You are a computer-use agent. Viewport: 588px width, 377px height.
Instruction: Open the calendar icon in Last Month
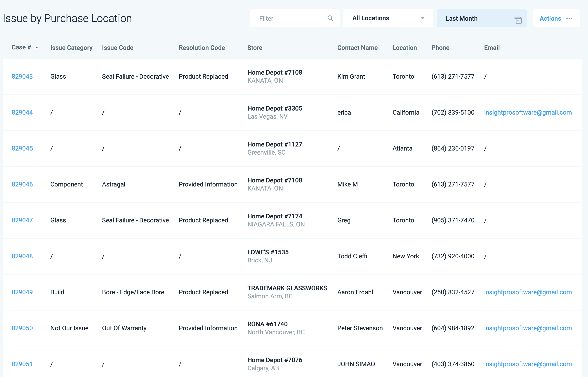click(x=518, y=20)
